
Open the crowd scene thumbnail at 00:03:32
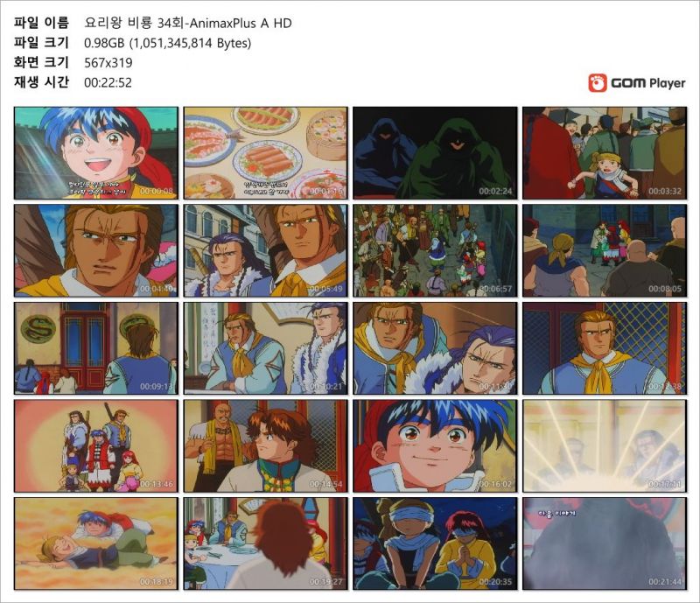(605, 153)
